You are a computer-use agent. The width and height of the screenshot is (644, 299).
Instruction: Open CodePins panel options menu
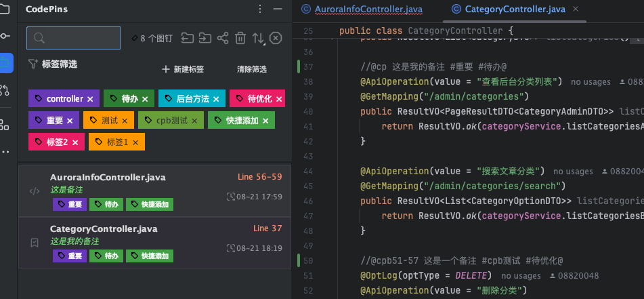[259, 9]
